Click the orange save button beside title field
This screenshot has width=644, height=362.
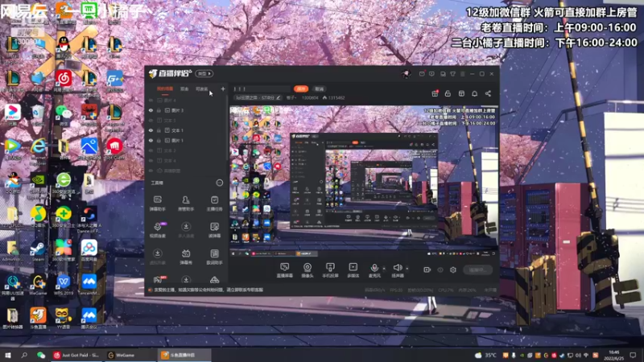click(x=301, y=88)
